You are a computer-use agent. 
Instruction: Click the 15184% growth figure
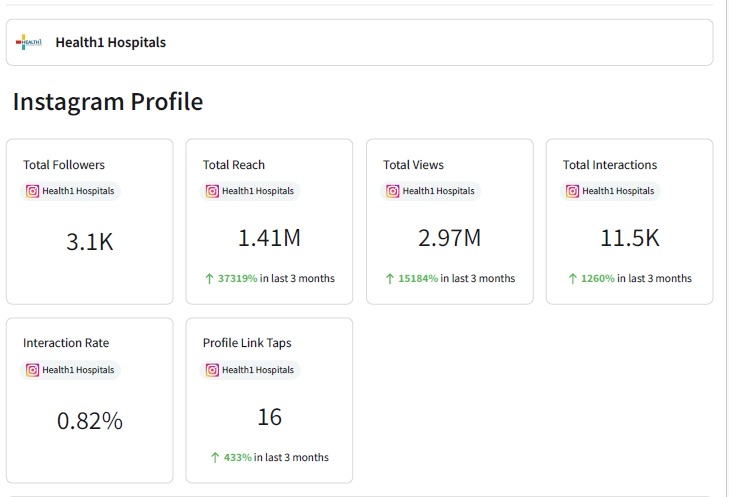pos(418,278)
